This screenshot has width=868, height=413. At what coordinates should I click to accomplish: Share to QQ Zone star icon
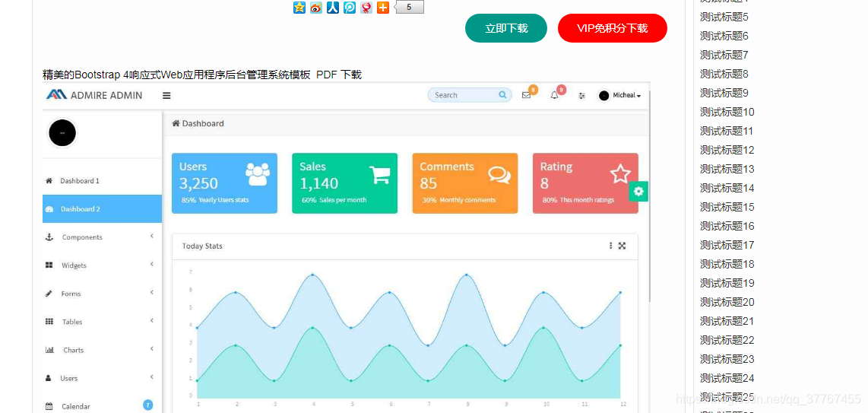point(299,7)
